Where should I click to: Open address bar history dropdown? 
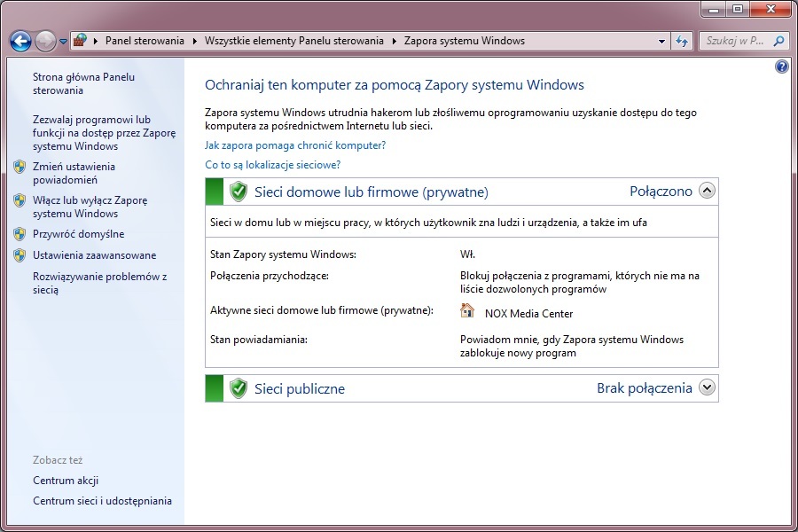(661, 42)
